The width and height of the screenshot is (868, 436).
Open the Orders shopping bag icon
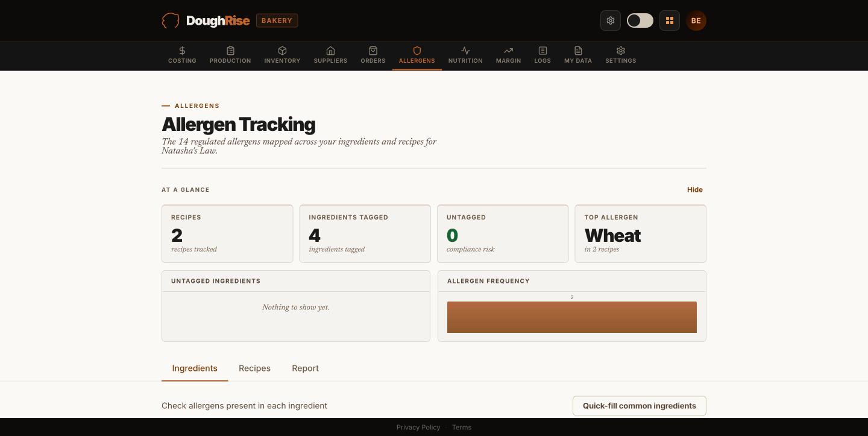coord(373,51)
